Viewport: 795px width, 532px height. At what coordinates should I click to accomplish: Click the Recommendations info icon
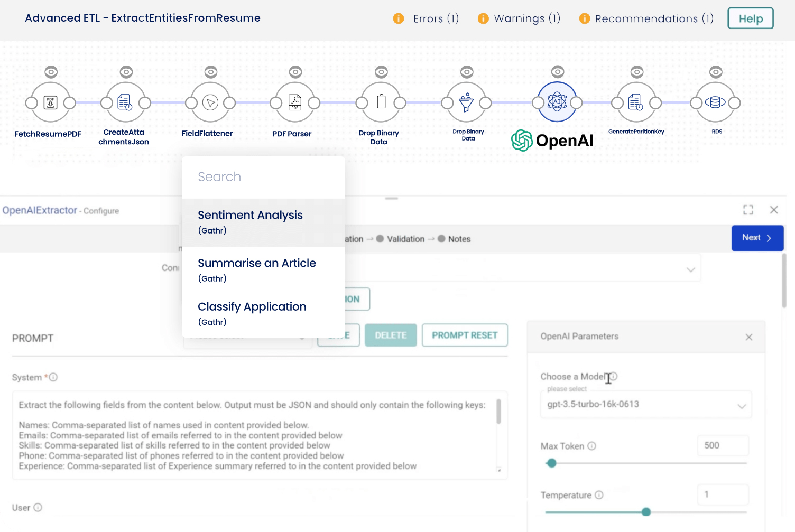tap(585, 18)
